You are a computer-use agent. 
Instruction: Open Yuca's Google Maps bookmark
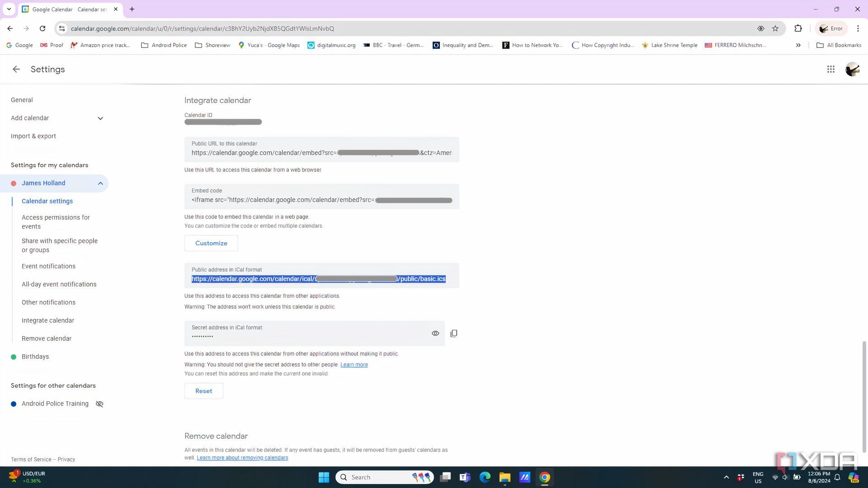click(x=269, y=45)
